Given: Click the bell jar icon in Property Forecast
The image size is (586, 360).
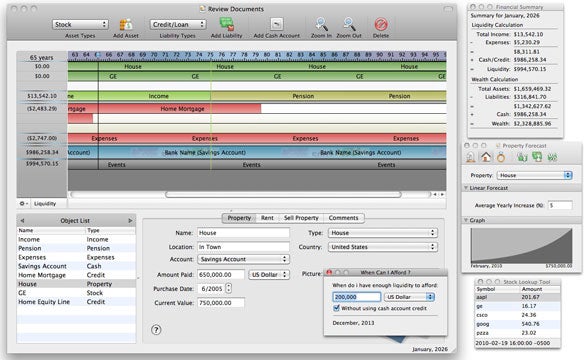Looking at the screenshot, I should pyautogui.click(x=471, y=157).
